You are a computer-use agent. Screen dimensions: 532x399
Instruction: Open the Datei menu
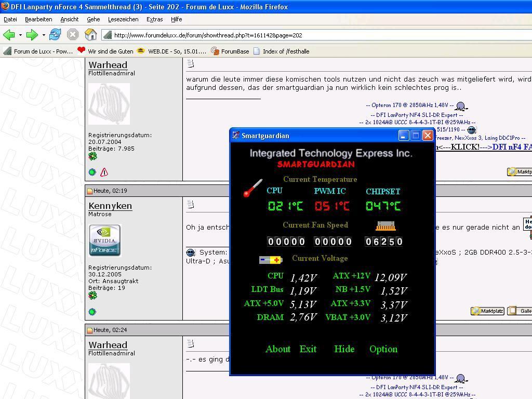10,19
